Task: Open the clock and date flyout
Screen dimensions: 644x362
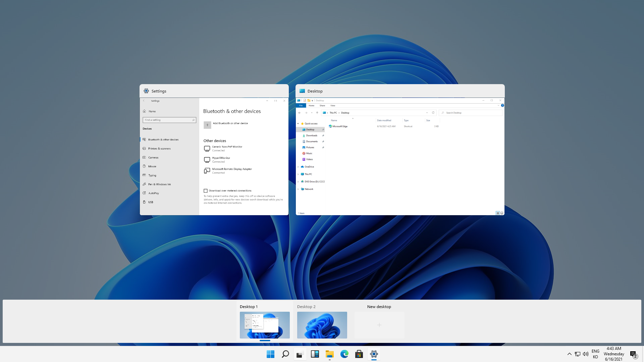Action: tap(614, 354)
